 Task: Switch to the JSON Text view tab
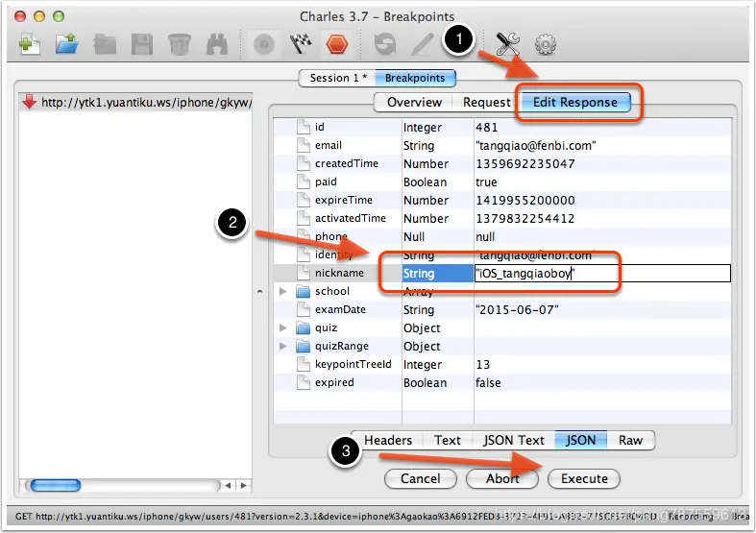tap(514, 440)
